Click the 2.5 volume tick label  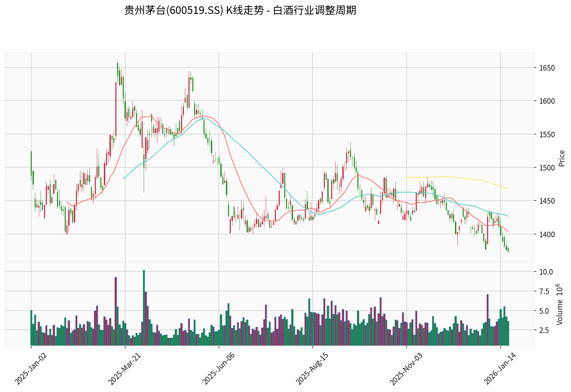tap(546, 330)
